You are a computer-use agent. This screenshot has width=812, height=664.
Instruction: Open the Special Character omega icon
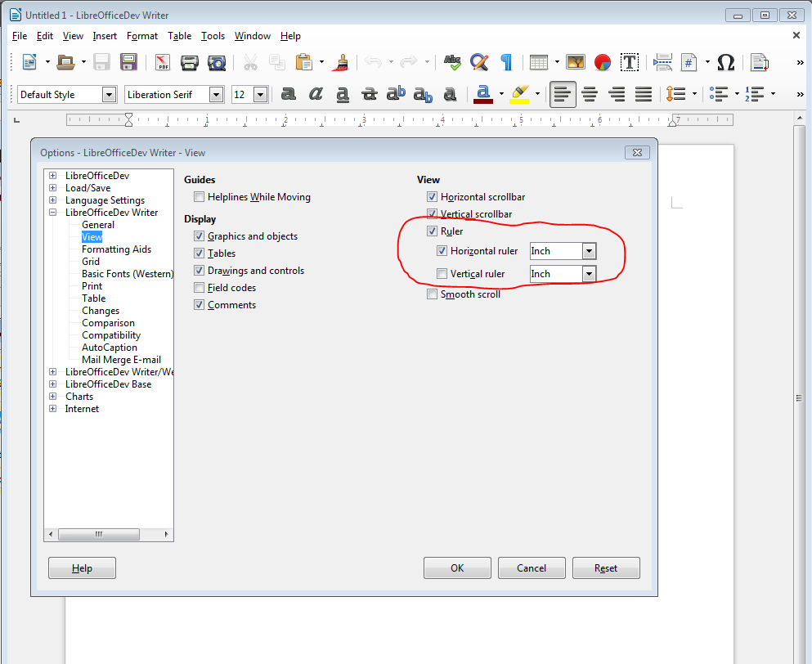[725, 62]
